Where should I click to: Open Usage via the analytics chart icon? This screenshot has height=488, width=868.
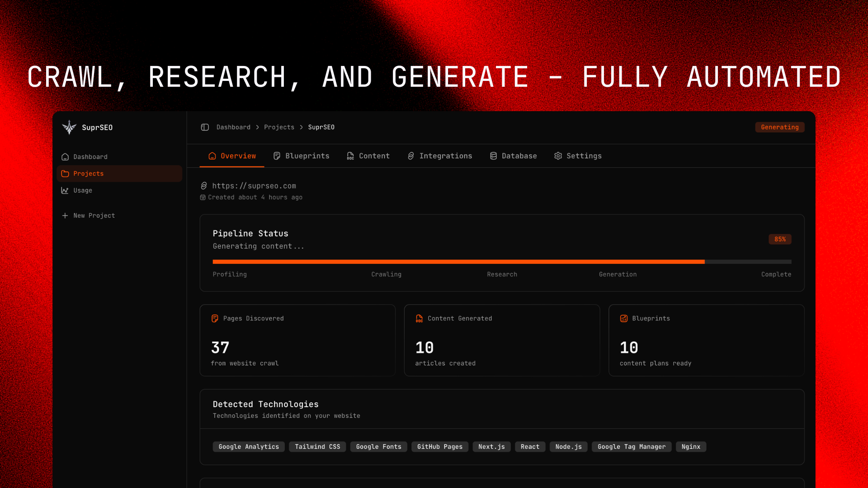[x=65, y=190]
